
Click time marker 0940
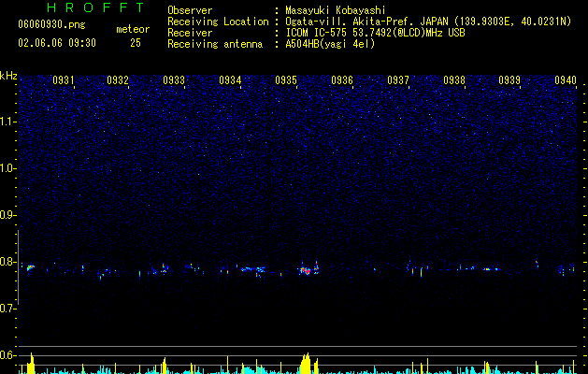pos(566,80)
